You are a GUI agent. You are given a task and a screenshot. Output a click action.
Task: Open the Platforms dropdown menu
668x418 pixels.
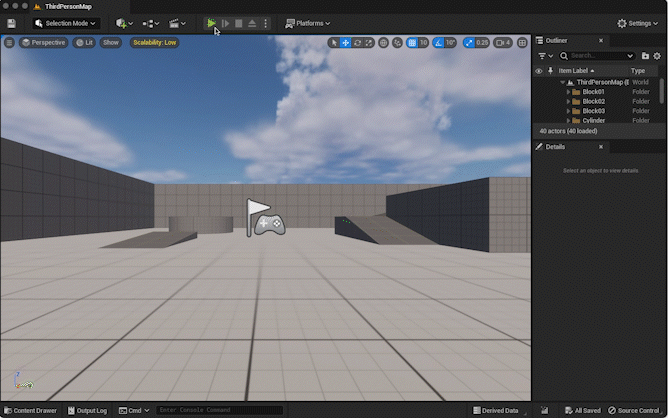click(307, 23)
